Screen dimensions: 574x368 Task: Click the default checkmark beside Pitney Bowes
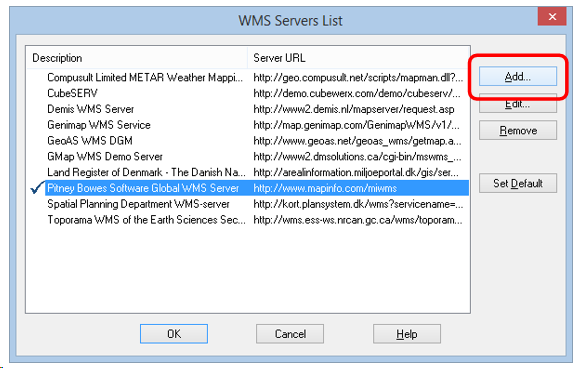tap(37, 187)
